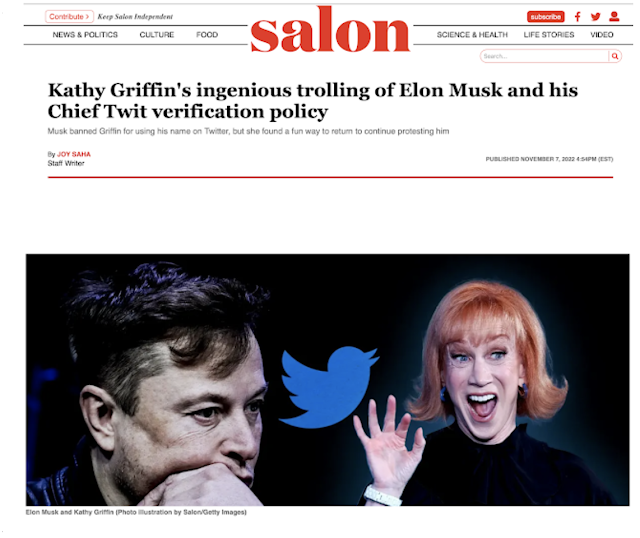Click the Kathy Griffin article headline
The image size is (640, 538).
tap(313, 101)
